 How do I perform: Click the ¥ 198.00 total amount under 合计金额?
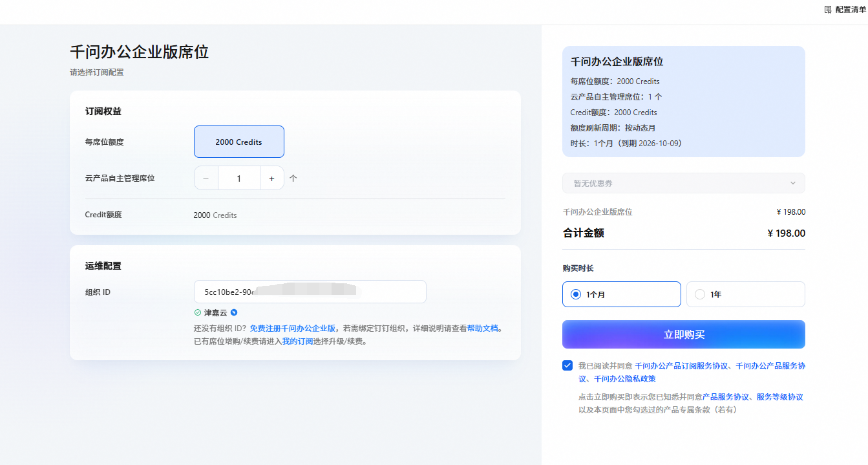point(786,233)
